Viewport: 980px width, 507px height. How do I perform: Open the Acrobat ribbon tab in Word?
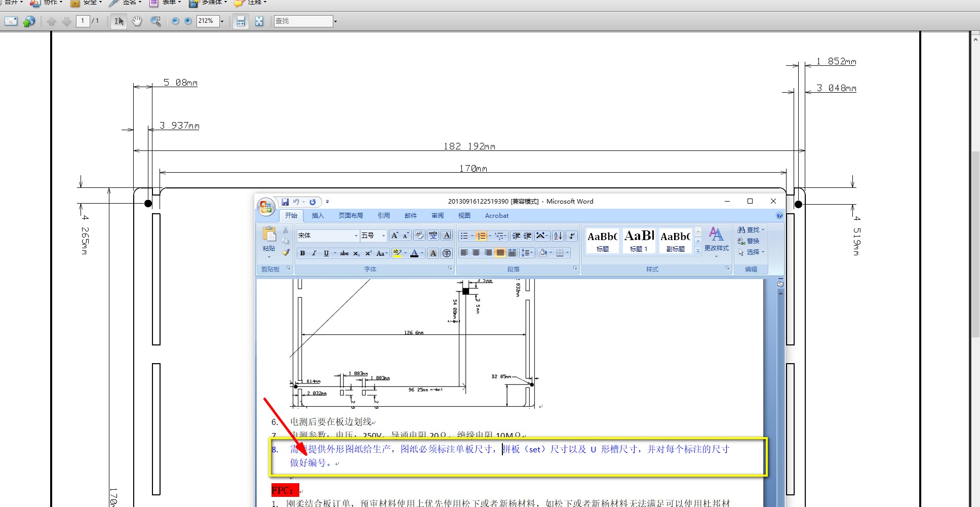pyautogui.click(x=496, y=216)
